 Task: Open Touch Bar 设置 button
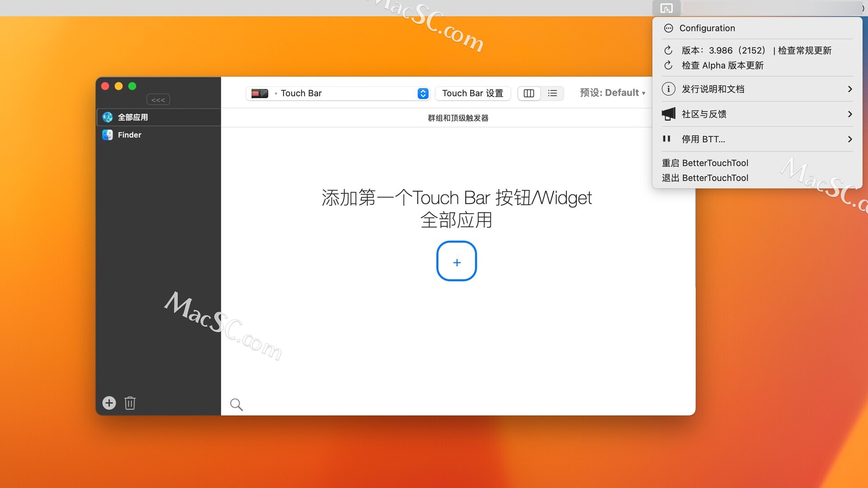pos(472,93)
